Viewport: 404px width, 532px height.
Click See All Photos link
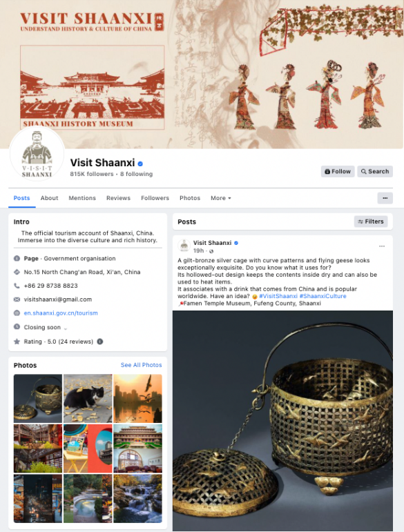[142, 365]
